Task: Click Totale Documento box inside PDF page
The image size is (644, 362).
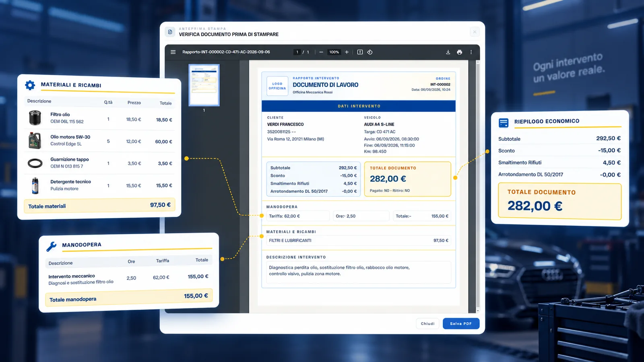Action: click(x=407, y=179)
